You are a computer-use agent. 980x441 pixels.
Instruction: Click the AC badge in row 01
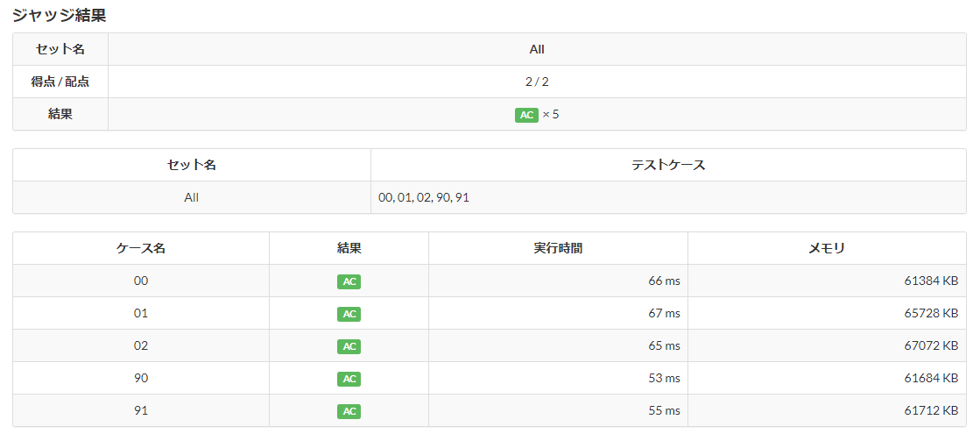point(349,314)
